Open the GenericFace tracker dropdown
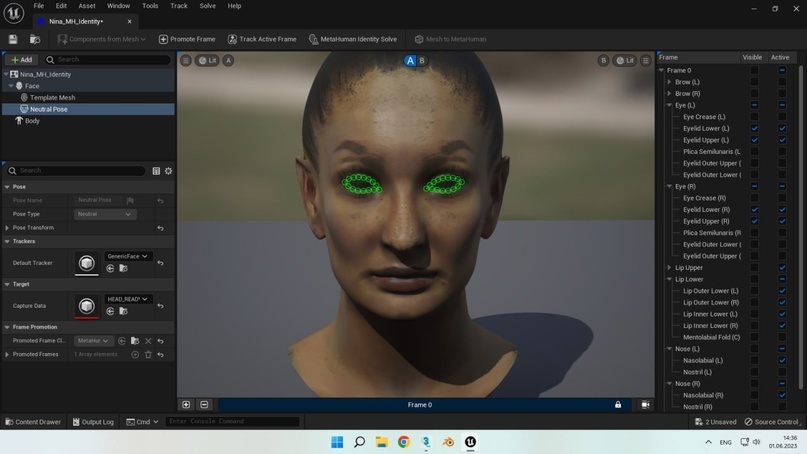This screenshot has width=807, height=454. pyautogui.click(x=128, y=256)
